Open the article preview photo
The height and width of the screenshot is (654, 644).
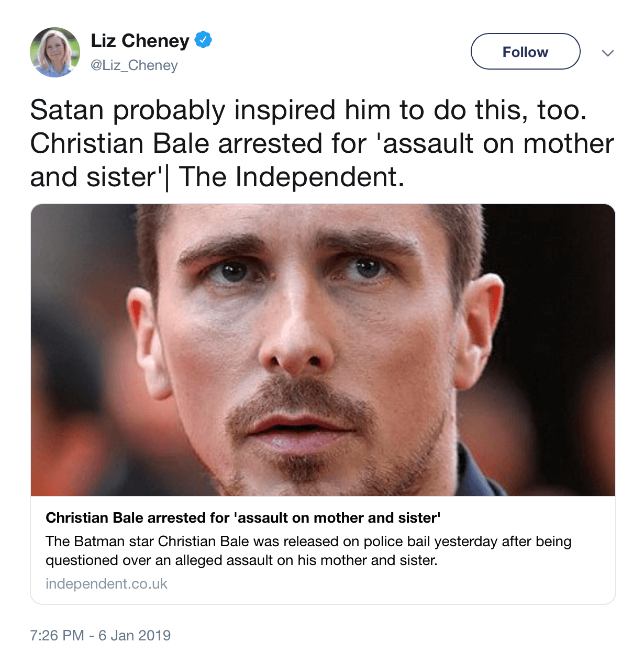tap(323, 349)
